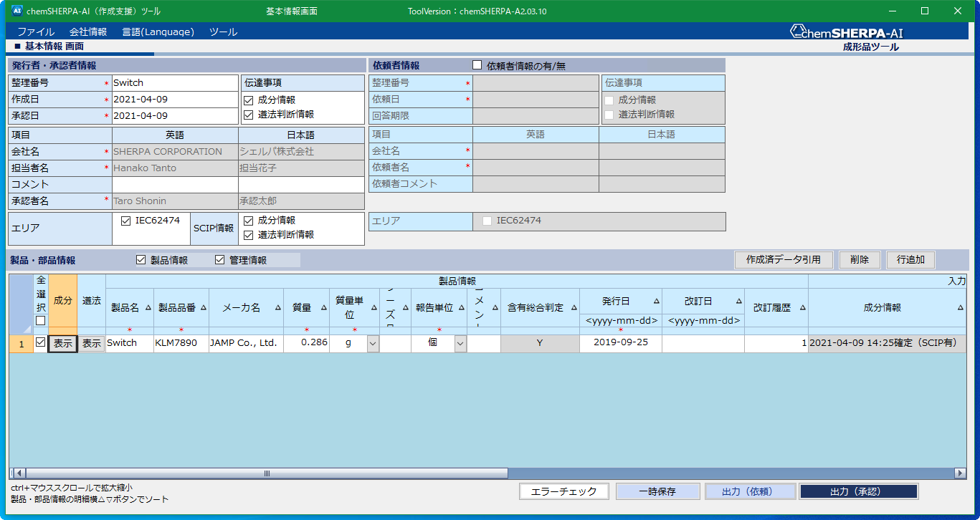This screenshot has width=980, height=520.
Task: Open the 報告単位 dropdown in row 1
Action: pos(459,342)
